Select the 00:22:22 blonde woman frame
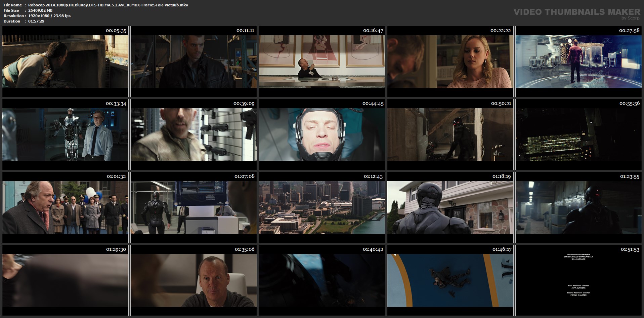Image resolution: width=644 pixels, height=318 pixels. tap(450, 62)
